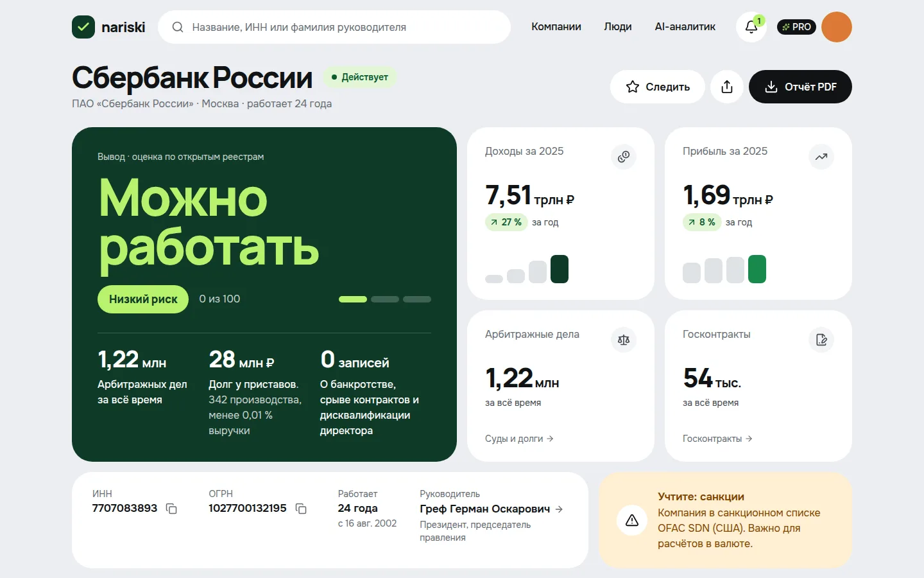Viewport: 924px width, 578px height.
Task: Focus the company search field
Action: (334, 27)
